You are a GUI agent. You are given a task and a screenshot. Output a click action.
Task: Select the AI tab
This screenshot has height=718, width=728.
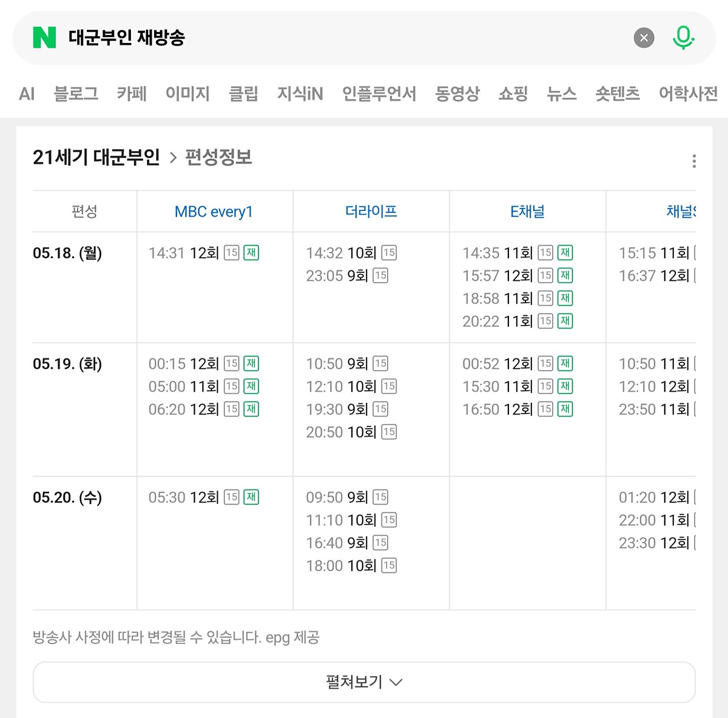(x=27, y=93)
